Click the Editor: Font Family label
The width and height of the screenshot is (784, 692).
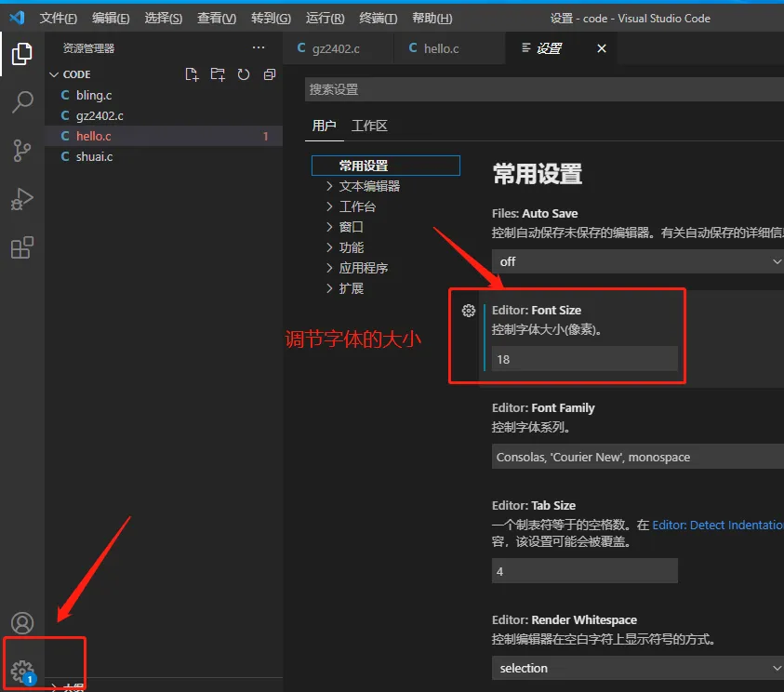tap(543, 408)
